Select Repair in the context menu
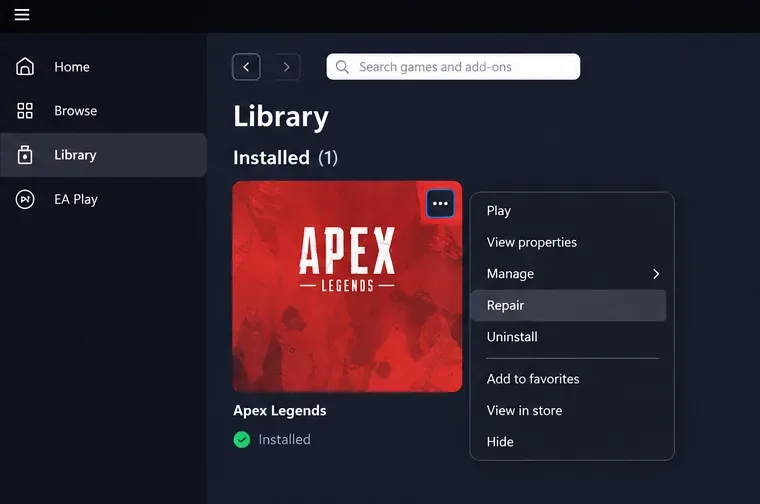This screenshot has width=760, height=504. pos(568,305)
